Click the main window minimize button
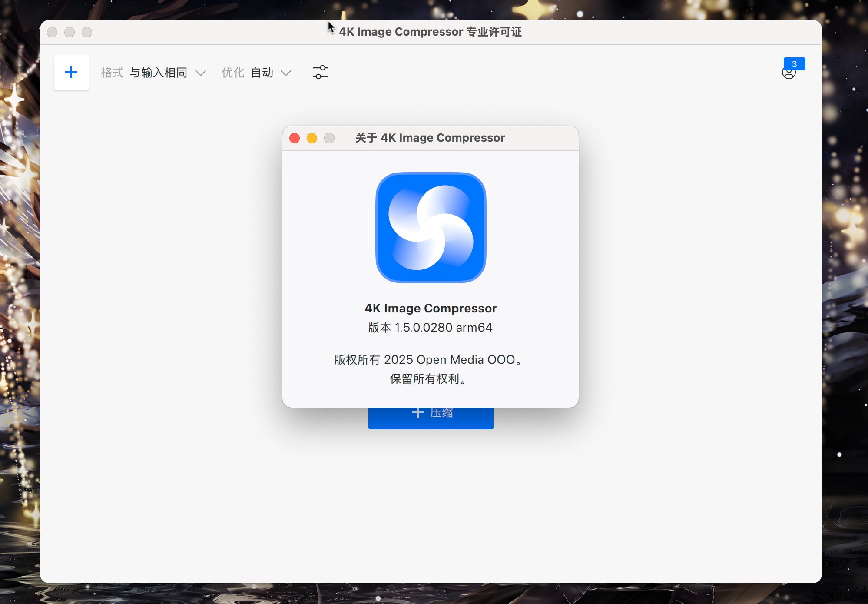 tap(70, 32)
